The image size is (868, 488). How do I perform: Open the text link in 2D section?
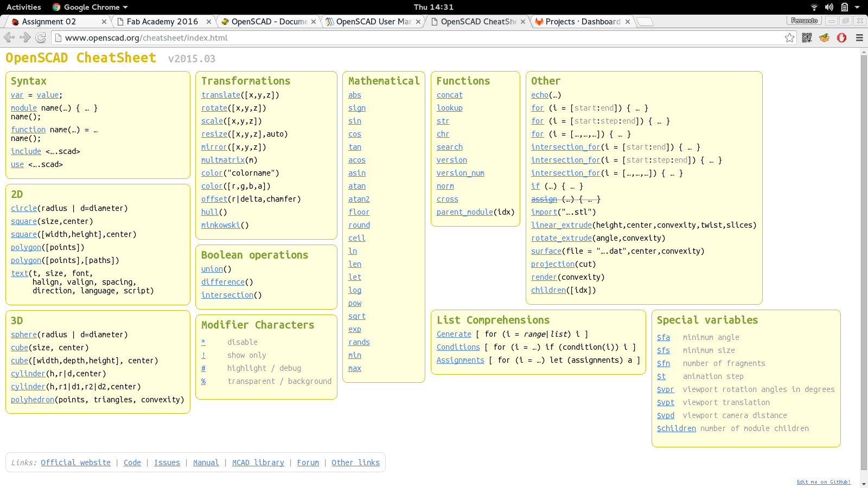click(x=20, y=273)
